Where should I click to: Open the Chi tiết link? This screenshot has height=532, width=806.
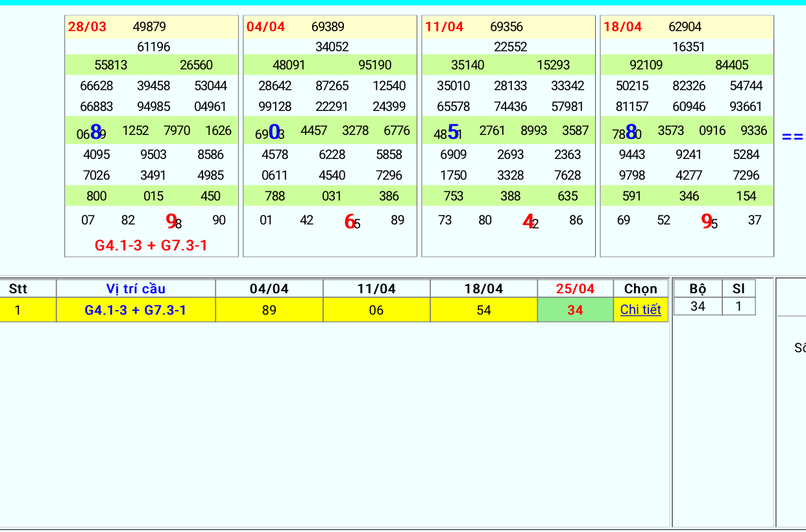[x=641, y=310]
